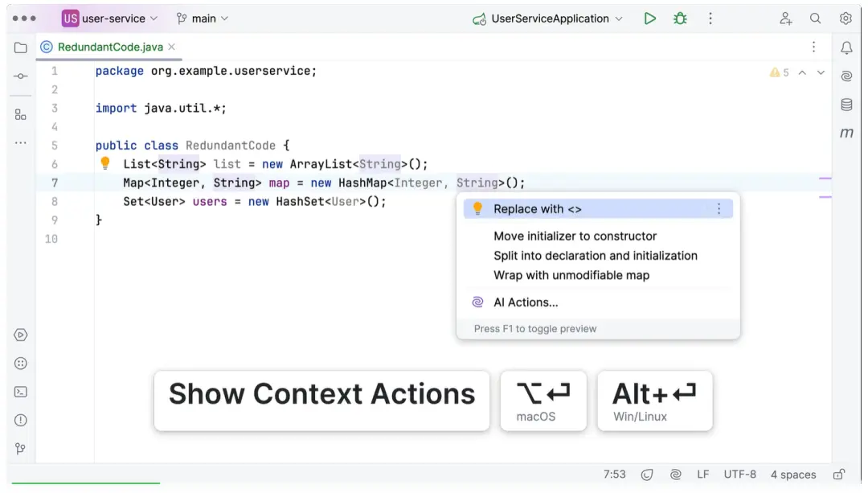Open the Git version control tool window
This screenshot has height=493, width=868.
[x=21, y=448]
